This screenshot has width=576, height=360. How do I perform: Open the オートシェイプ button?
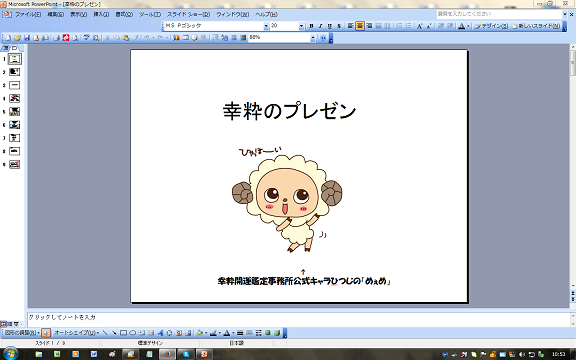pyautogui.click(x=76, y=333)
